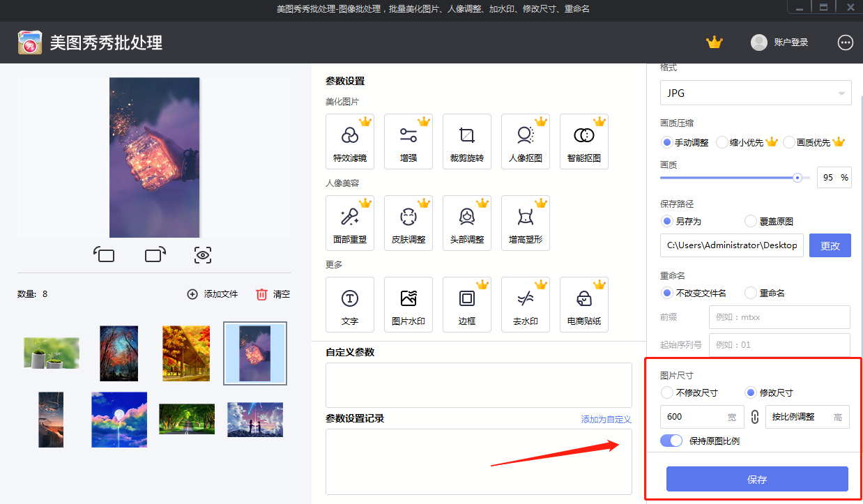Image resolution: width=863 pixels, height=504 pixels.
Task: Click the 保存 save button
Action: [757, 480]
